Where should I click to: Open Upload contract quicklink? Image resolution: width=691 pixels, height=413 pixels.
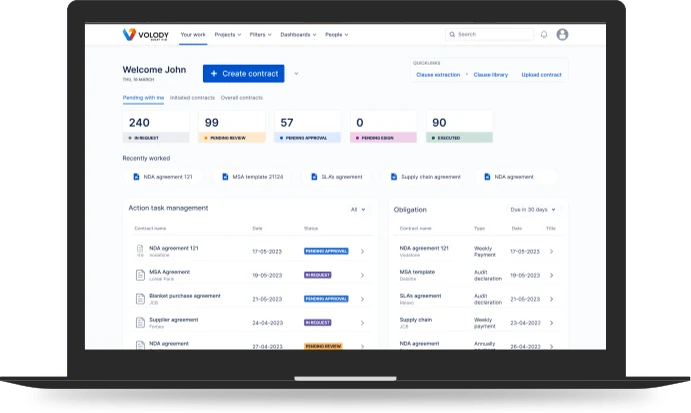541,74
